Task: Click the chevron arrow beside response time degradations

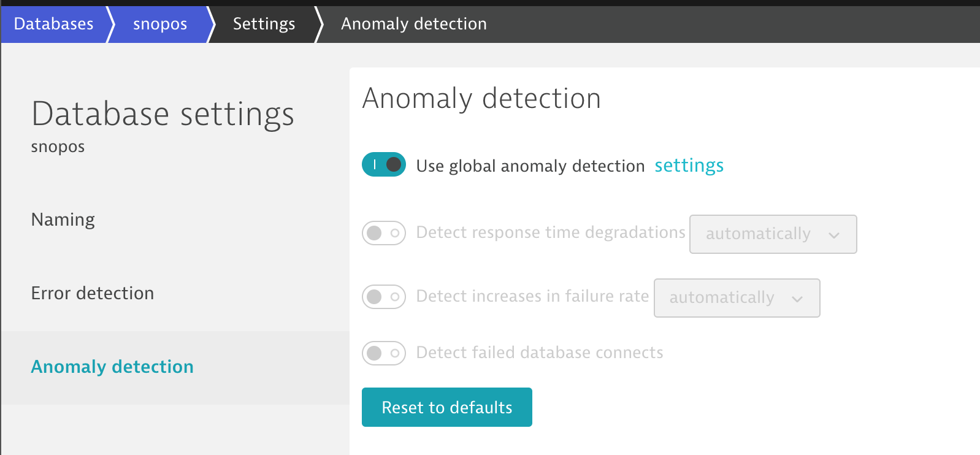Action: coord(834,235)
